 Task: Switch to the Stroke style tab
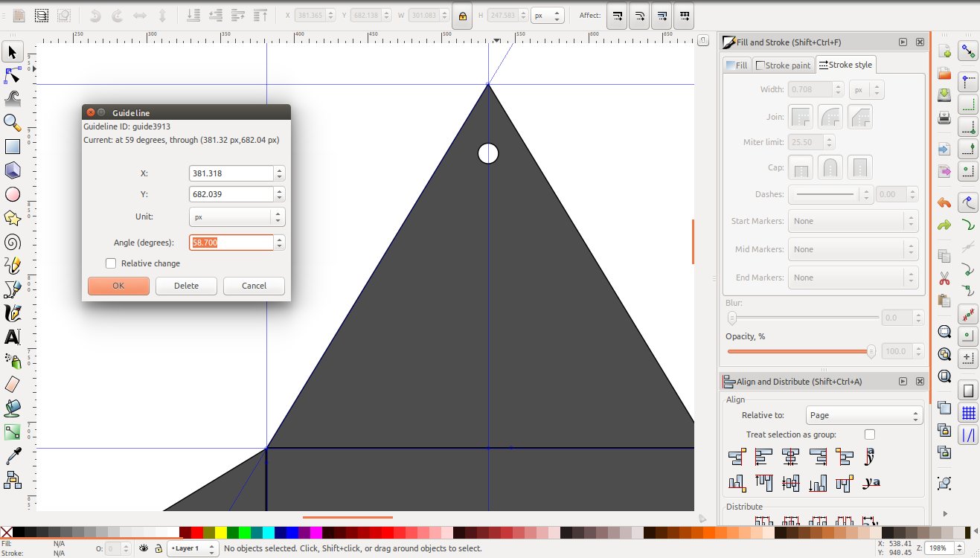point(845,65)
